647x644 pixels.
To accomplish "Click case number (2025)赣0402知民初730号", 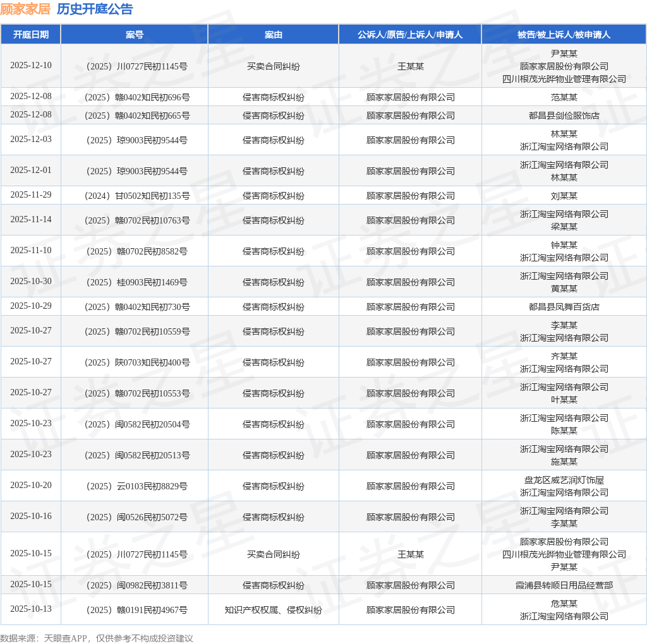I will click(137, 307).
